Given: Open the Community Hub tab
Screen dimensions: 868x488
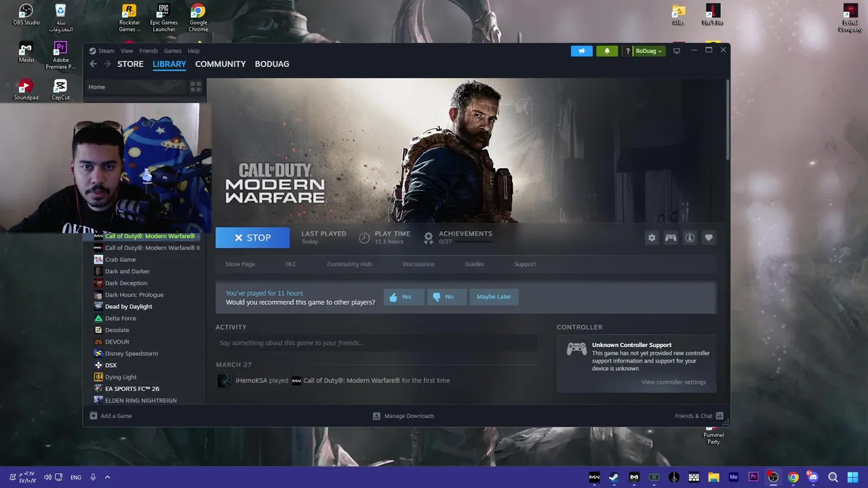Looking at the screenshot, I should pos(349,264).
